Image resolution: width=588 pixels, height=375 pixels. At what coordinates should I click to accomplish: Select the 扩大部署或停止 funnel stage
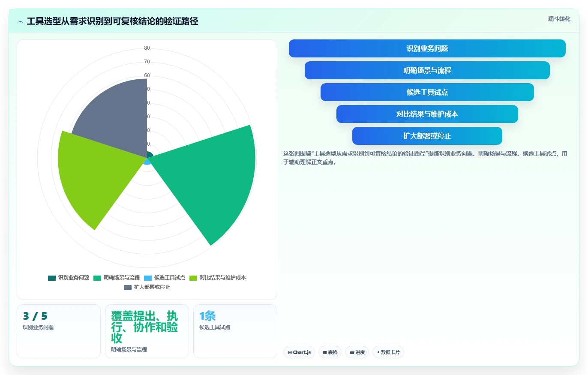(x=427, y=136)
